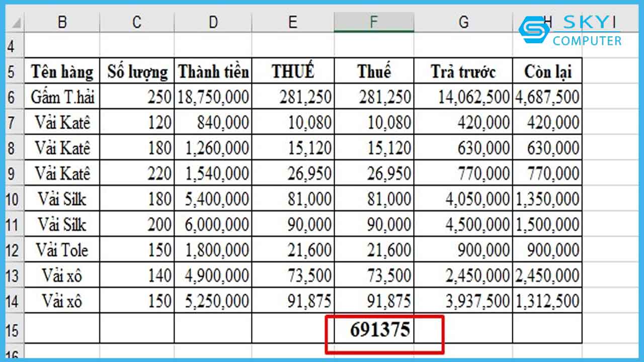Select row 5 header
The width and height of the screenshot is (644, 362).
pos(14,71)
